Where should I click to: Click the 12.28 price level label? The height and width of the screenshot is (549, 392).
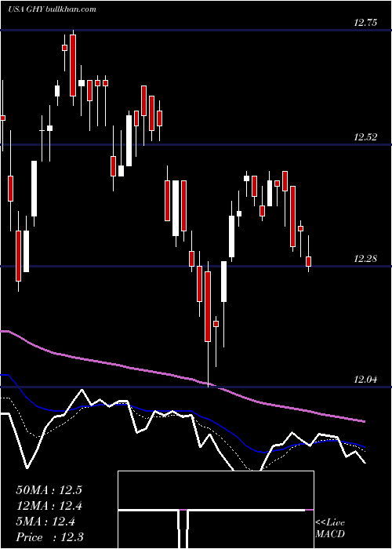pos(365,259)
